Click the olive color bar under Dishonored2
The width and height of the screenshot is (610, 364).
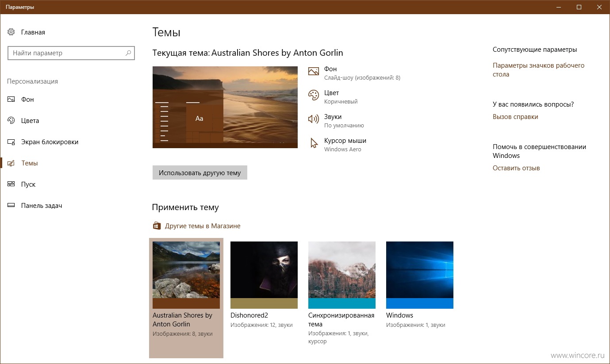click(264, 303)
